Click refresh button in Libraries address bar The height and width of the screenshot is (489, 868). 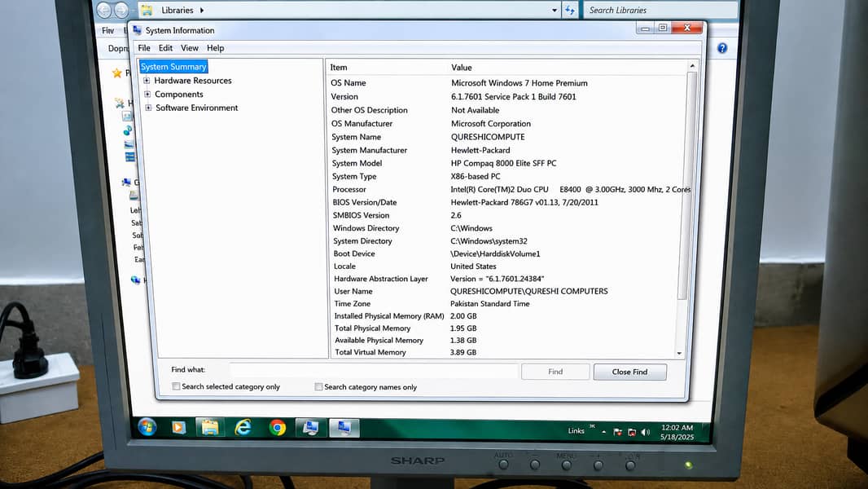click(x=570, y=10)
